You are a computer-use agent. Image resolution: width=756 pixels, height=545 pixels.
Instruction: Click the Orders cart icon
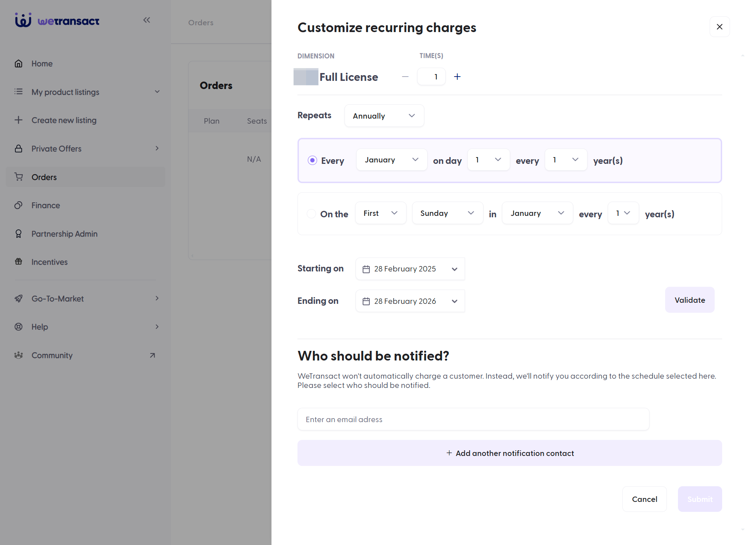(19, 177)
